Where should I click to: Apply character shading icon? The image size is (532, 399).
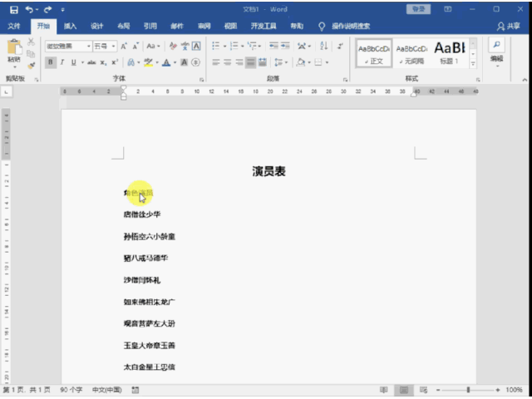(x=185, y=62)
